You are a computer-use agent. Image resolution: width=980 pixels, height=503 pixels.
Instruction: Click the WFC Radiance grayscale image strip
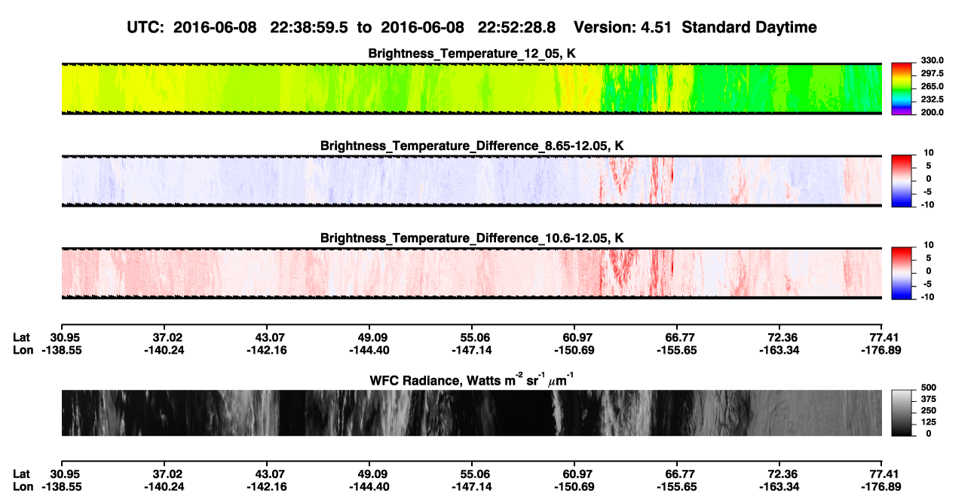[471, 413]
